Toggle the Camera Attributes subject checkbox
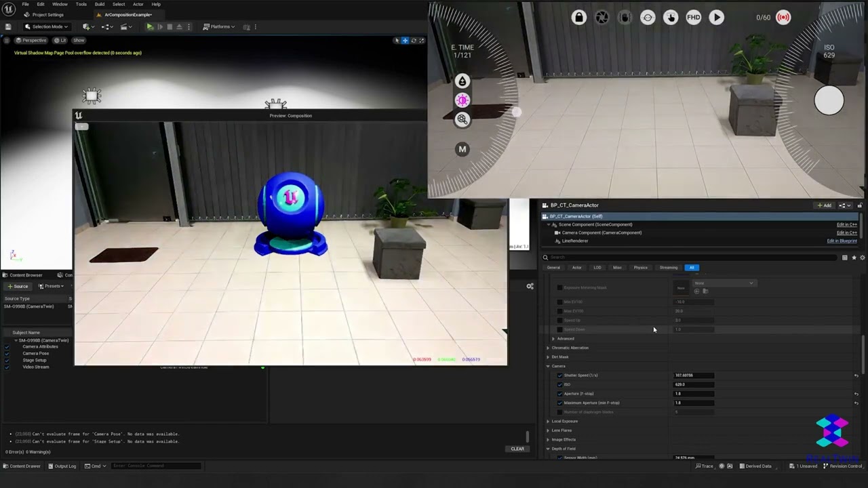 point(7,346)
